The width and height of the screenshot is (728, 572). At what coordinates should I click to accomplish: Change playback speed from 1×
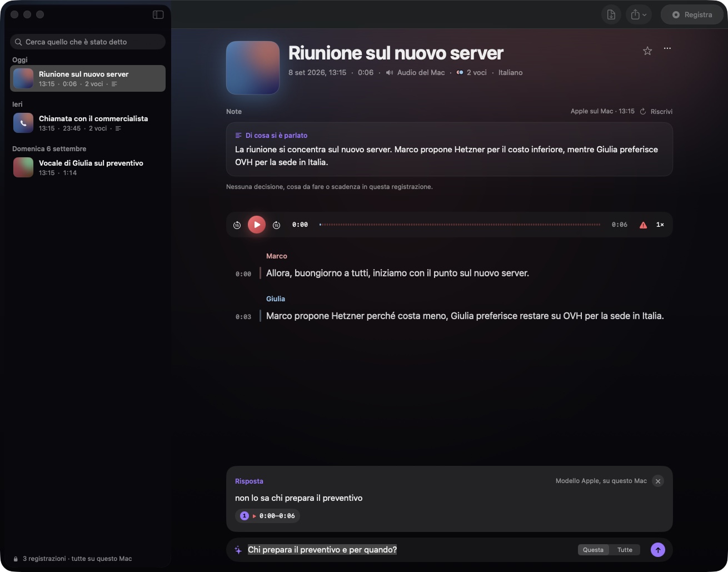pos(660,225)
